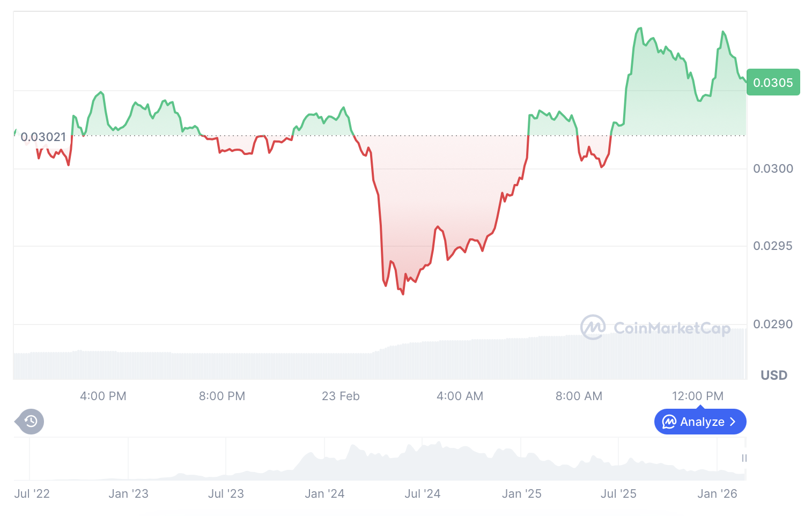812x516 pixels.
Task: Click the 0.0300 price axis label
Action: 773,169
